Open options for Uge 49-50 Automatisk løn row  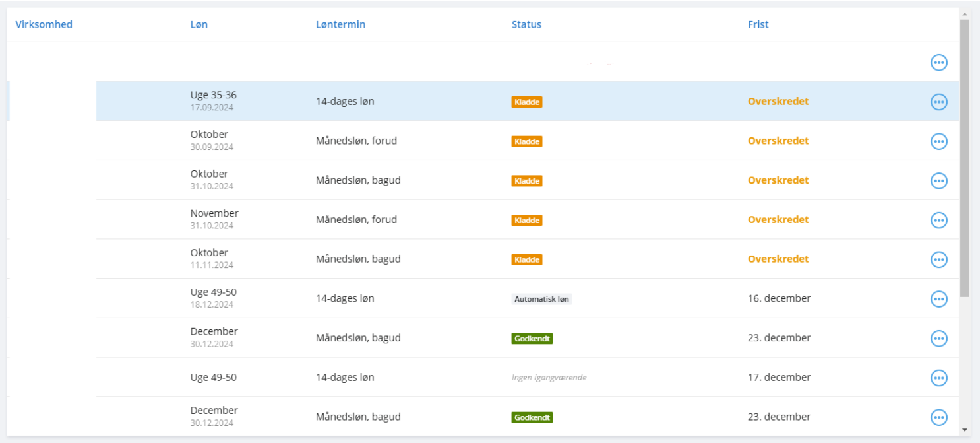point(938,299)
